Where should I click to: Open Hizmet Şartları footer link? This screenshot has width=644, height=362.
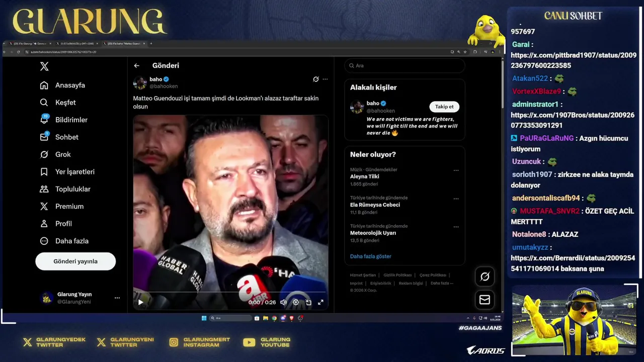(x=363, y=275)
